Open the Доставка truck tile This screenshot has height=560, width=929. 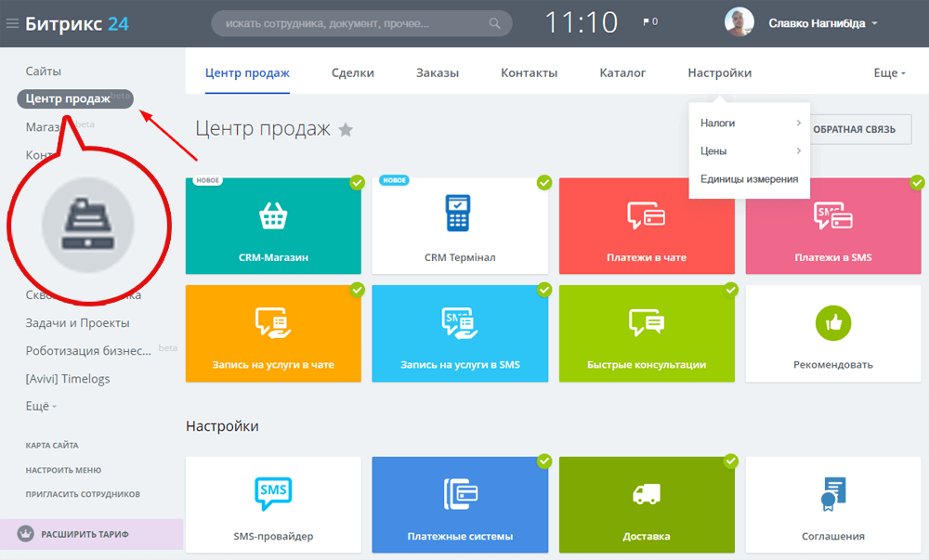647,505
